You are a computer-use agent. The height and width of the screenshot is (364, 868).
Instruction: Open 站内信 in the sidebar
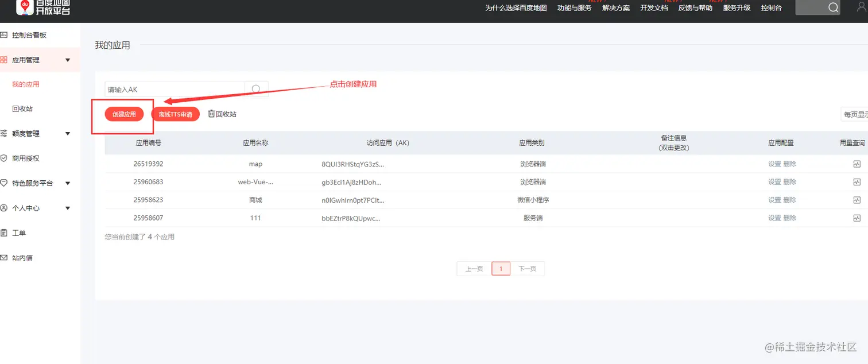pyautogui.click(x=22, y=258)
